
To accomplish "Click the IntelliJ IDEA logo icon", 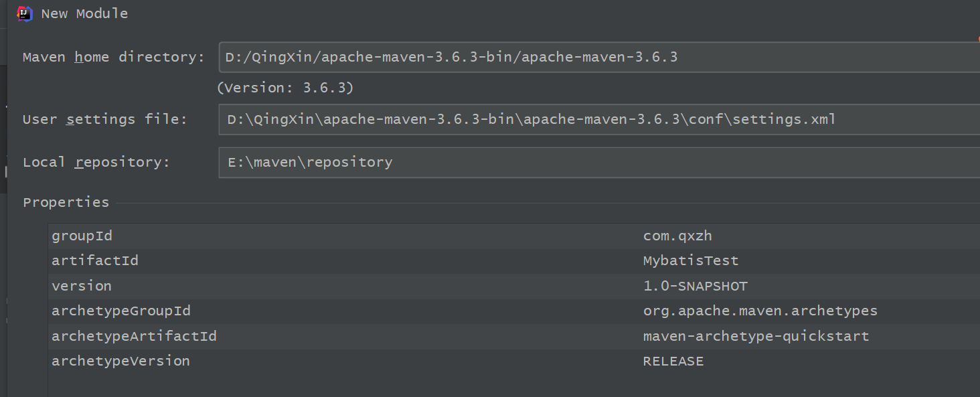I will coord(25,13).
